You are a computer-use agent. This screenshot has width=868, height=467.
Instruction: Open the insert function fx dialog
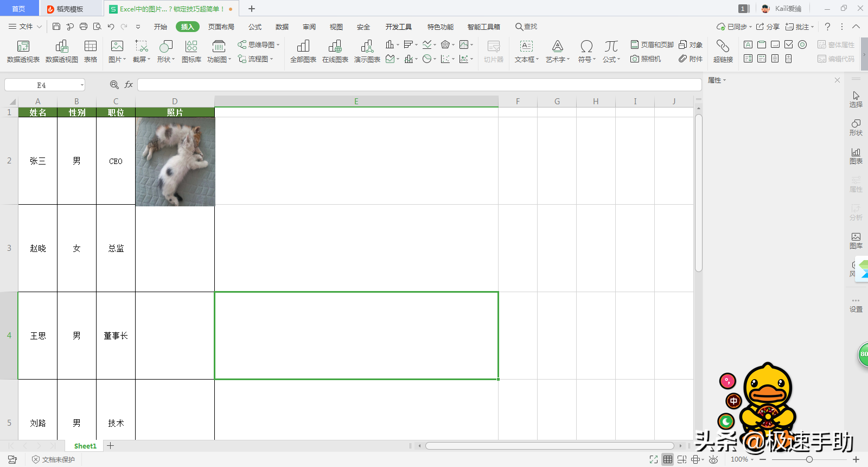[129, 85]
